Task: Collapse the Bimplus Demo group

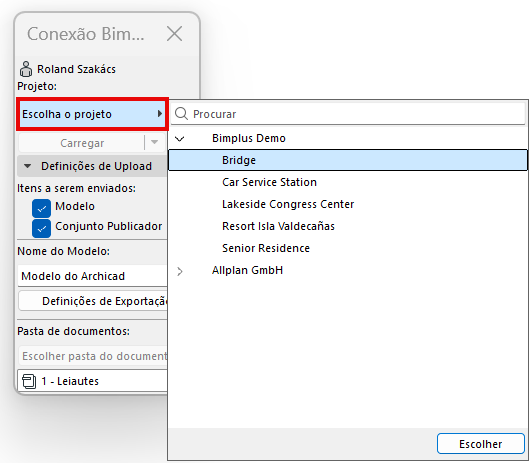Action: tap(179, 139)
